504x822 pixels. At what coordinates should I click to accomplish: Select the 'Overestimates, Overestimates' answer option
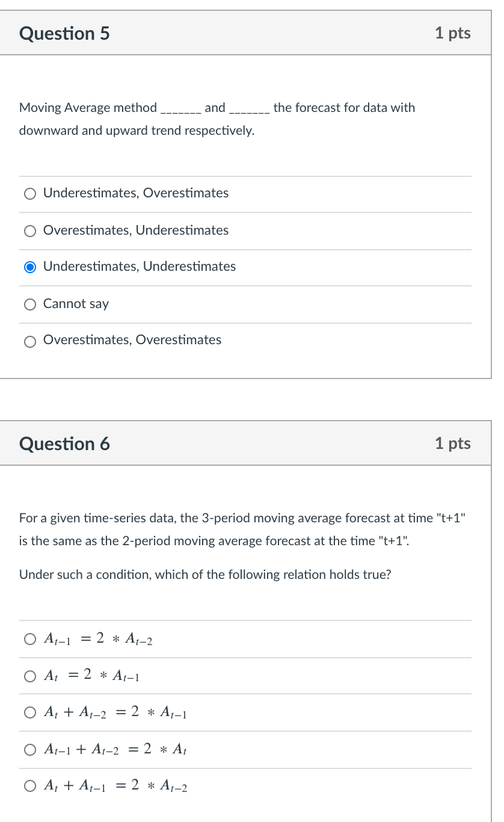pyautogui.click(x=30, y=341)
